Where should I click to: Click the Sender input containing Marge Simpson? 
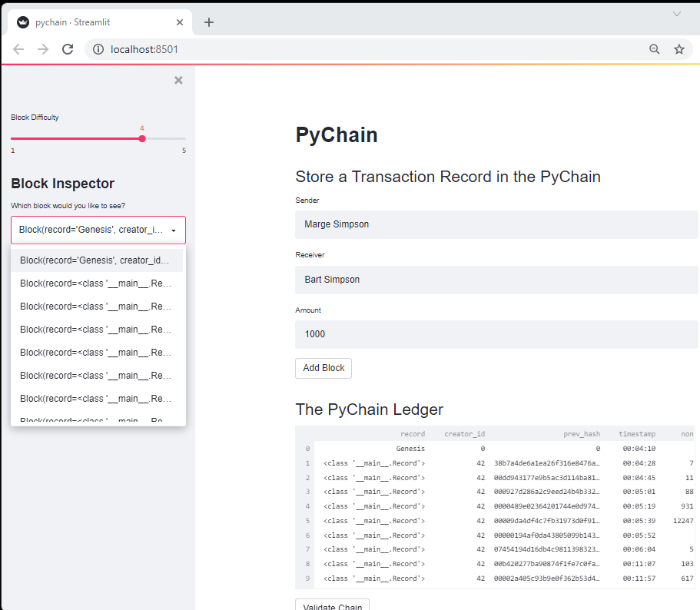click(497, 224)
